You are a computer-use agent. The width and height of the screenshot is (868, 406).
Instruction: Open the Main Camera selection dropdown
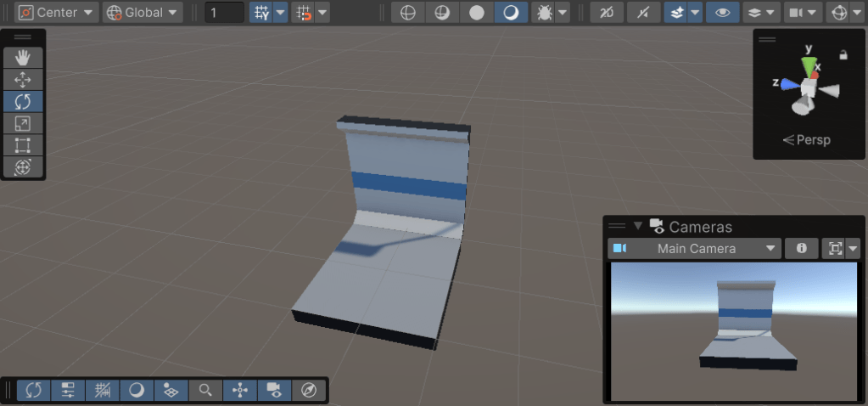tap(695, 249)
